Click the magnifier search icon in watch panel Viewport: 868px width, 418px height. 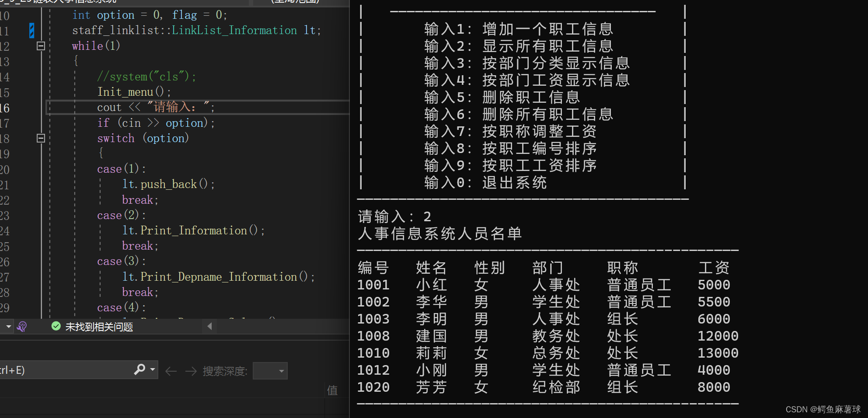click(x=139, y=369)
